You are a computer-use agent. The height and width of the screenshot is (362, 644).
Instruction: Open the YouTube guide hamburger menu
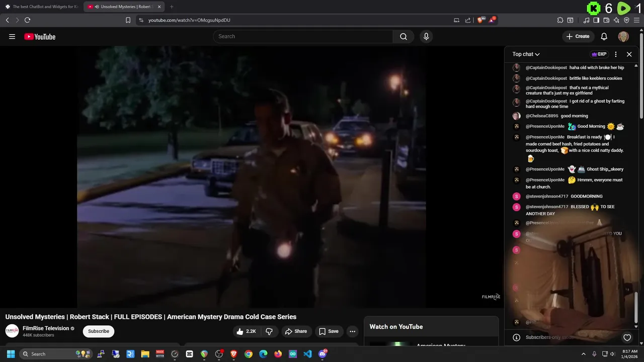click(12, 36)
